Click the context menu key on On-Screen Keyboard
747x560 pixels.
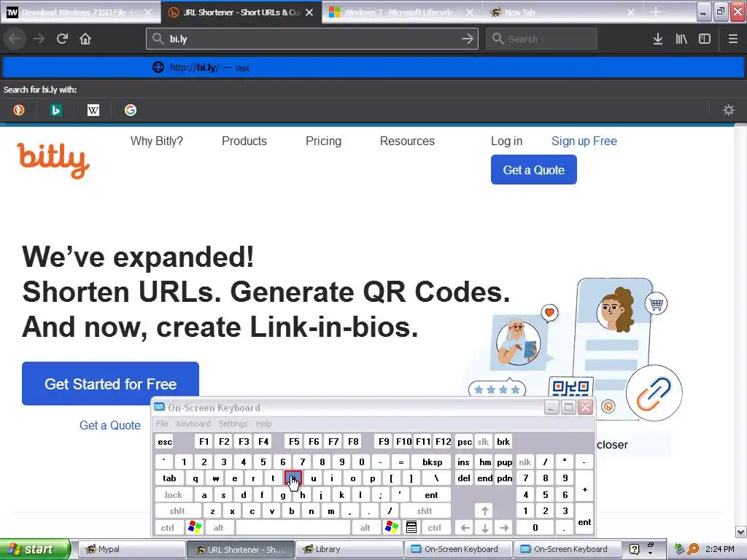411,527
